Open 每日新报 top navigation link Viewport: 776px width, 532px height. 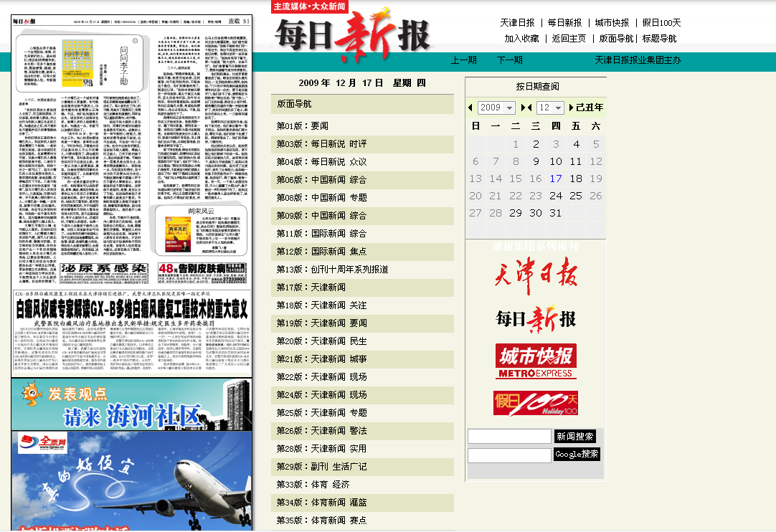tap(564, 23)
